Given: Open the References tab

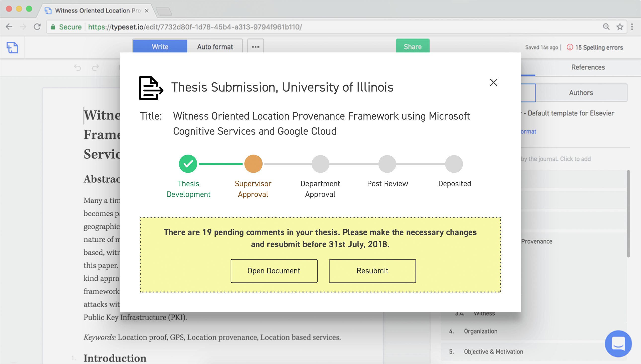Looking at the screenshot, I should coord(588,67).
